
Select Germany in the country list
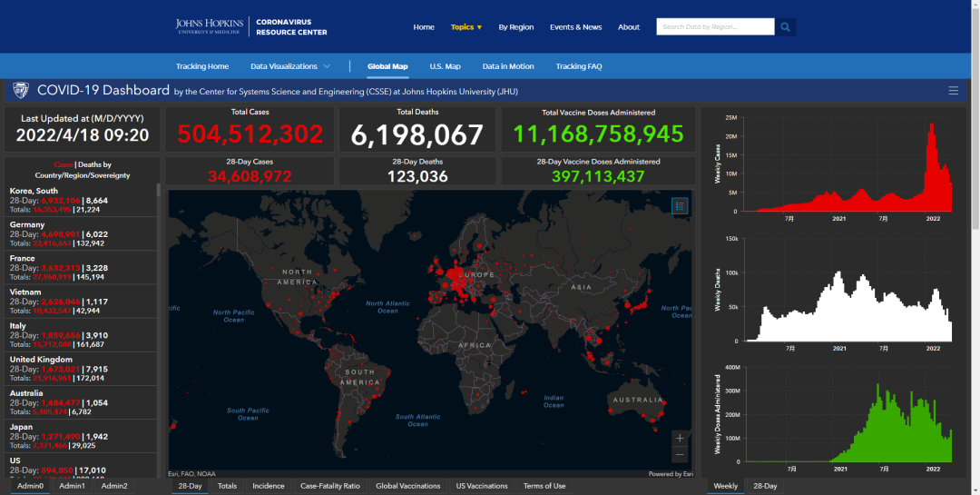coord(81,234)
